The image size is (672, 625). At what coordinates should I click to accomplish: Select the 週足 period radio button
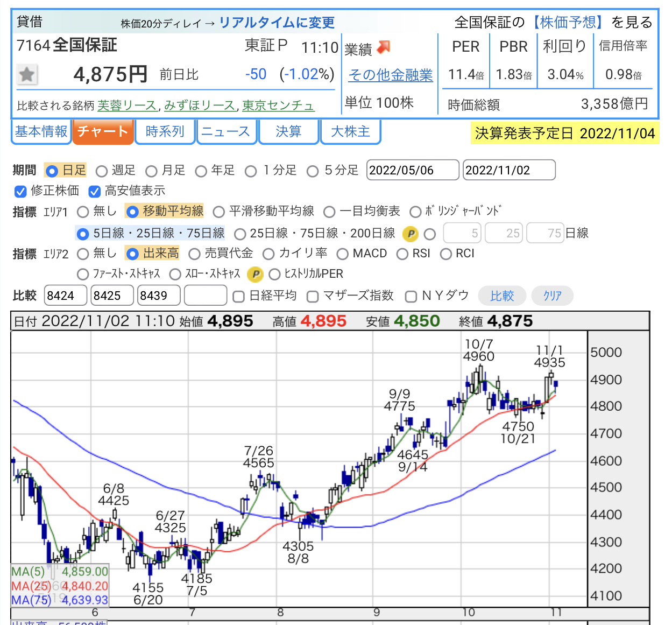click(102, 171)
